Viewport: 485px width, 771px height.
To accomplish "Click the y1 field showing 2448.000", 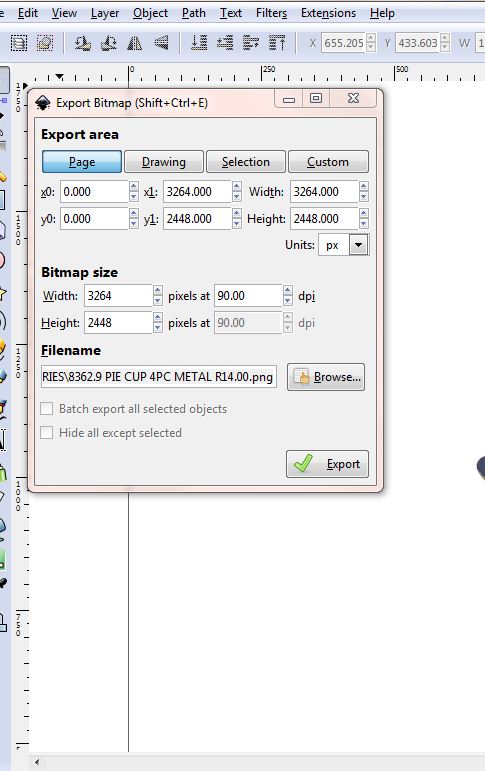I will pos(197,218).
